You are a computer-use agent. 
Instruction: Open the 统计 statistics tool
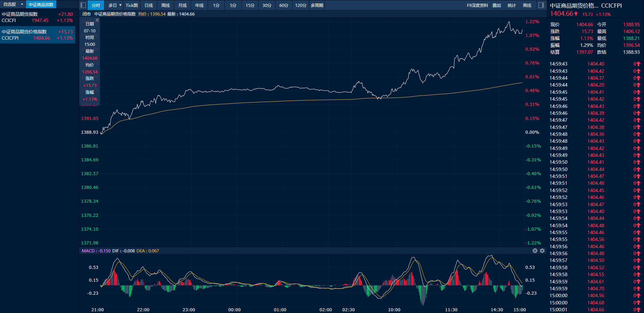[512, 5]
